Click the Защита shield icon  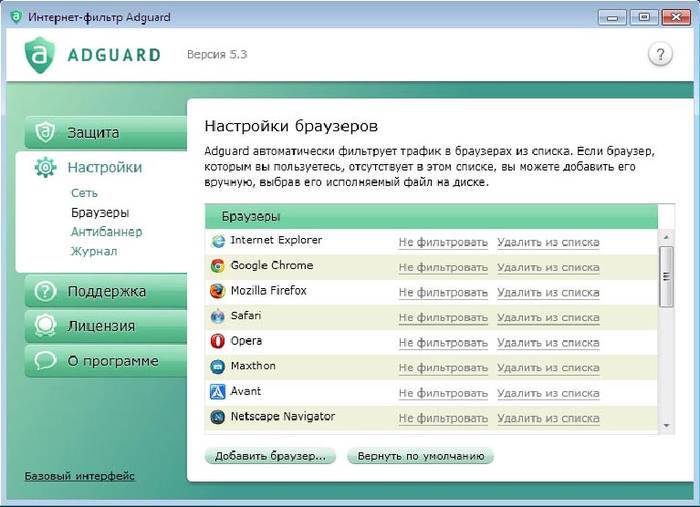(x=45, y=132)
